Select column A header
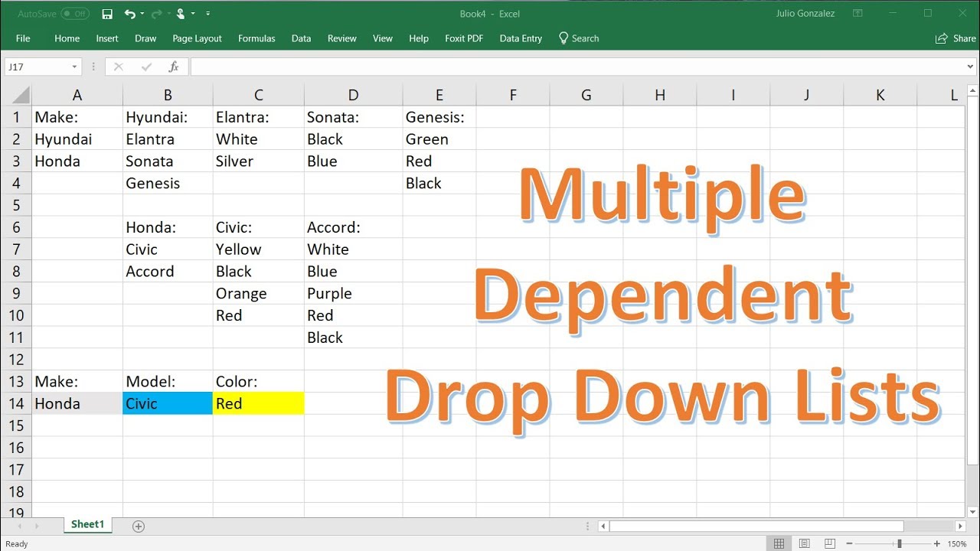 pos(77,95)
